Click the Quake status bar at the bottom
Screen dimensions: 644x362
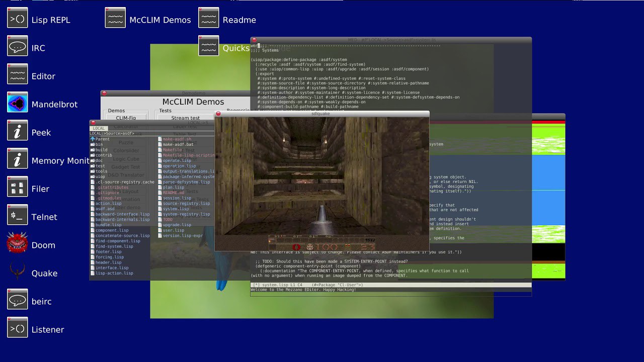[322, 242]
